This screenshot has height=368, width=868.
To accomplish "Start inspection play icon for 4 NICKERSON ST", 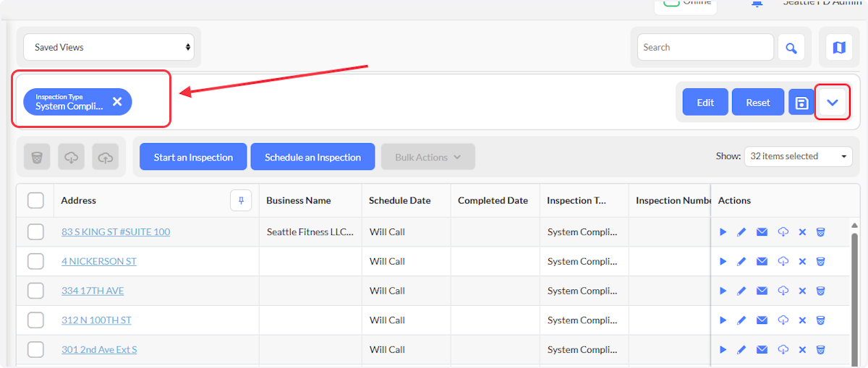I will (723, 261).
